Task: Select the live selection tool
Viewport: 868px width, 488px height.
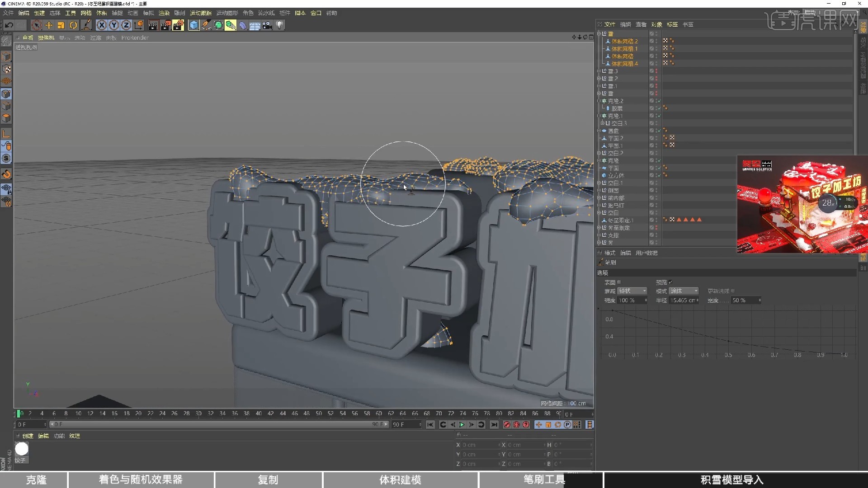Action: click(37, 25)
